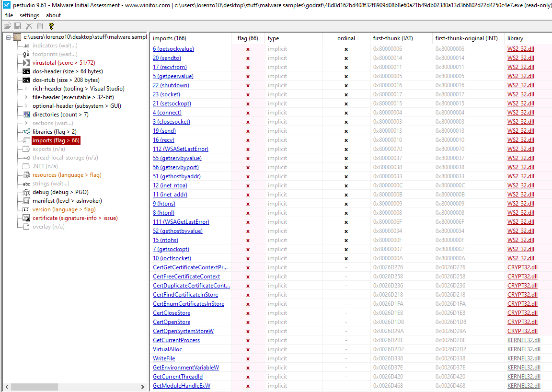
Task: Click the certificate node icon
Action: [26, 218]
